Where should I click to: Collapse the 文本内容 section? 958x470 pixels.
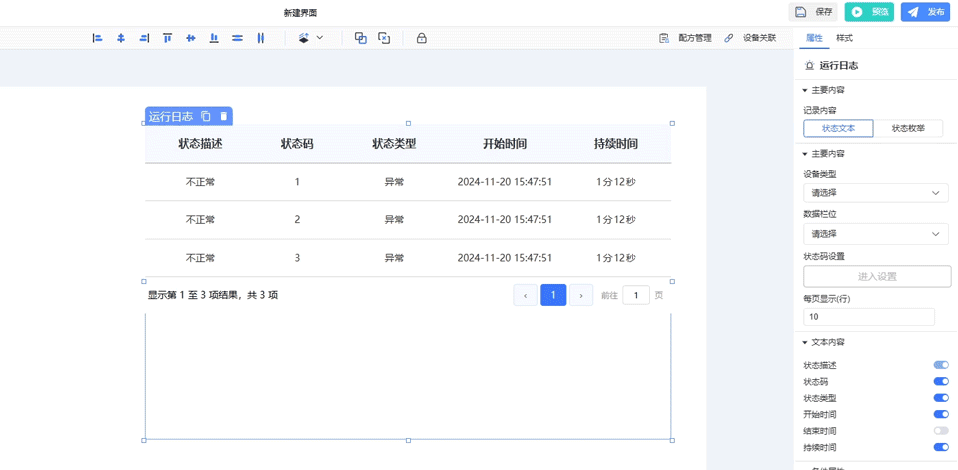[x=805, y=343]
